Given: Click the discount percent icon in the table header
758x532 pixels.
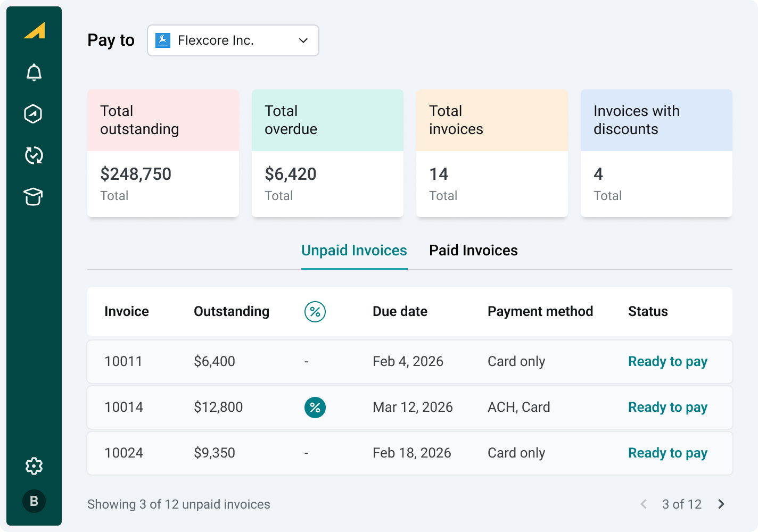Looking at the screenshot, I should point(315,312).
